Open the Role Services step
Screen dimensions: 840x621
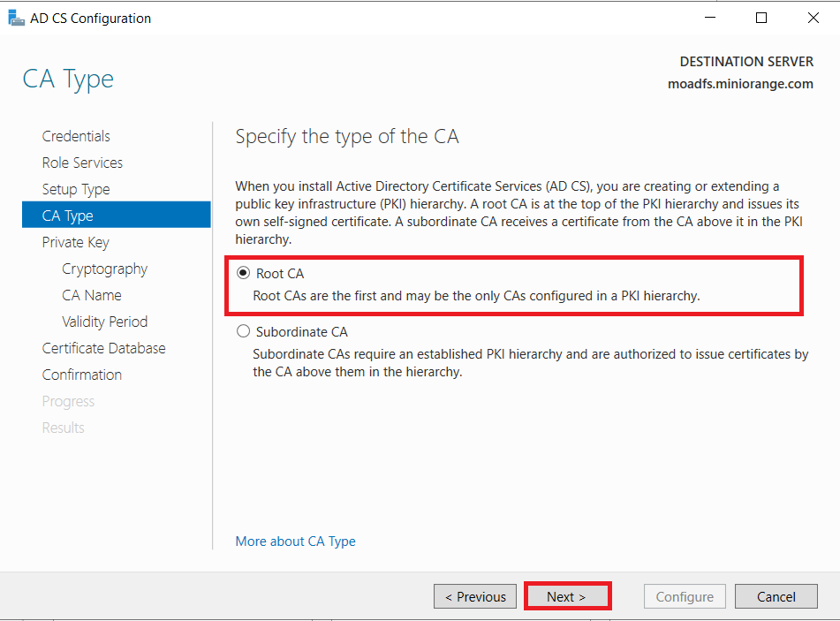click(82, 162)
